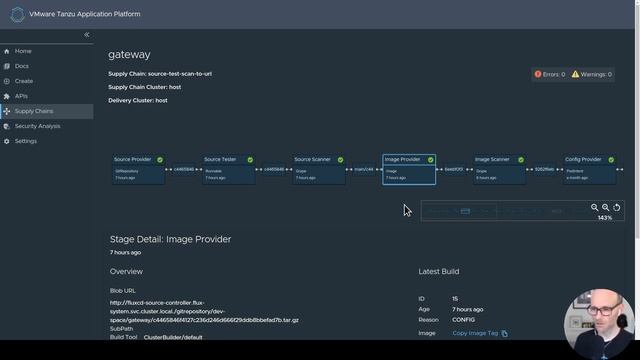Select the Source Provider stage box
This screenshot has height=360, width=640.
(x=138, y=169)
